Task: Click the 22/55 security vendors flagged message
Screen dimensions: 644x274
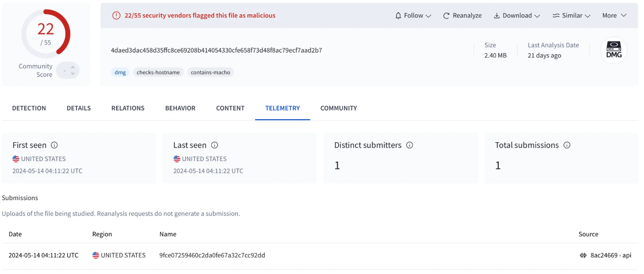Action: coord(200,15)
